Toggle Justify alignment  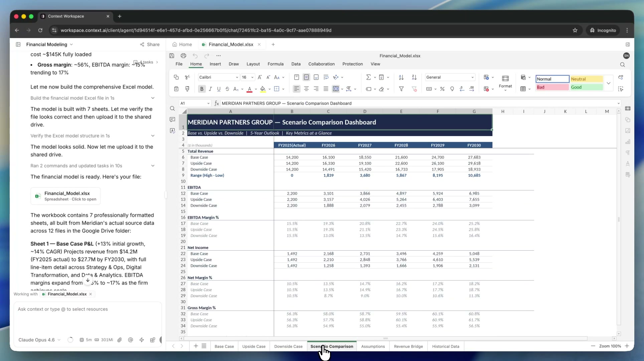click(x=326, y=89)
